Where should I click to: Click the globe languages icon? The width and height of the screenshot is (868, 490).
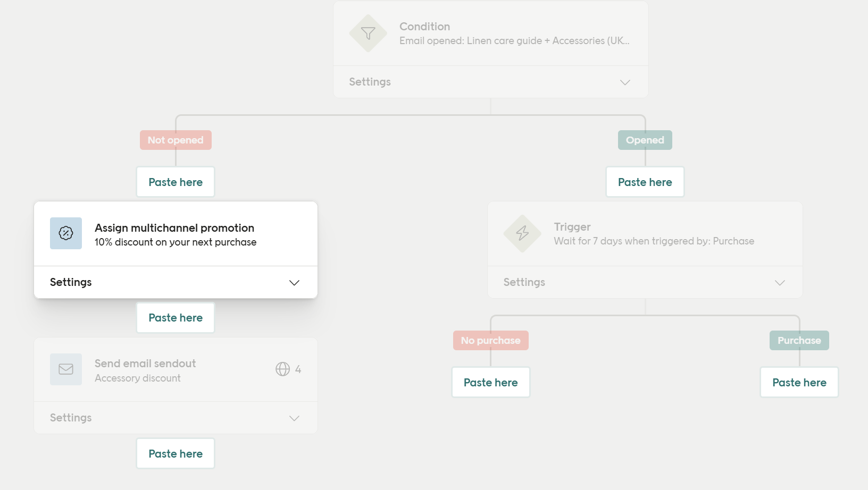click(282, 369)
